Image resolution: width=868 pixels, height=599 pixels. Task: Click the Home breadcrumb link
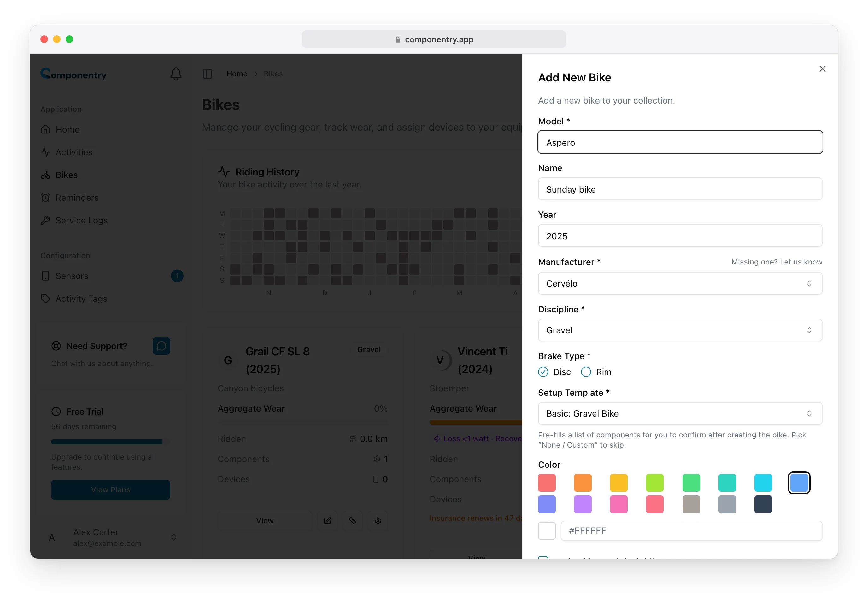[x=237, y=74]
